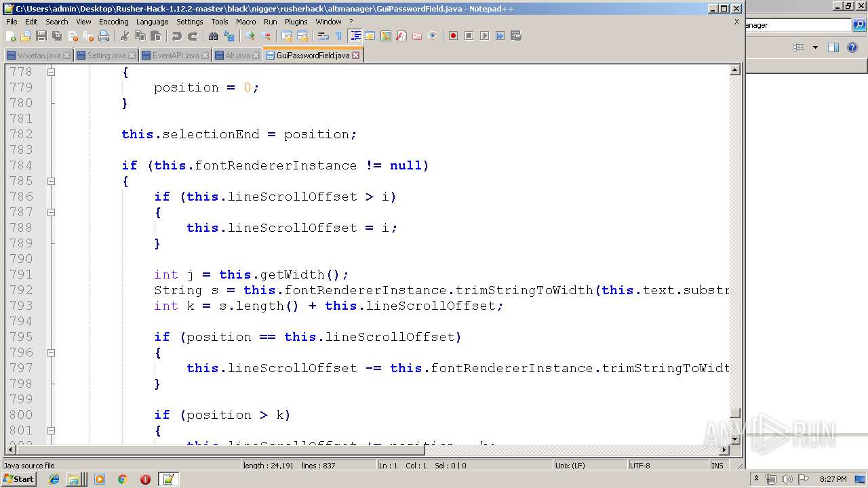
Task: Click the Zoom Out toolbar icon
Action: tap(266, 36)
